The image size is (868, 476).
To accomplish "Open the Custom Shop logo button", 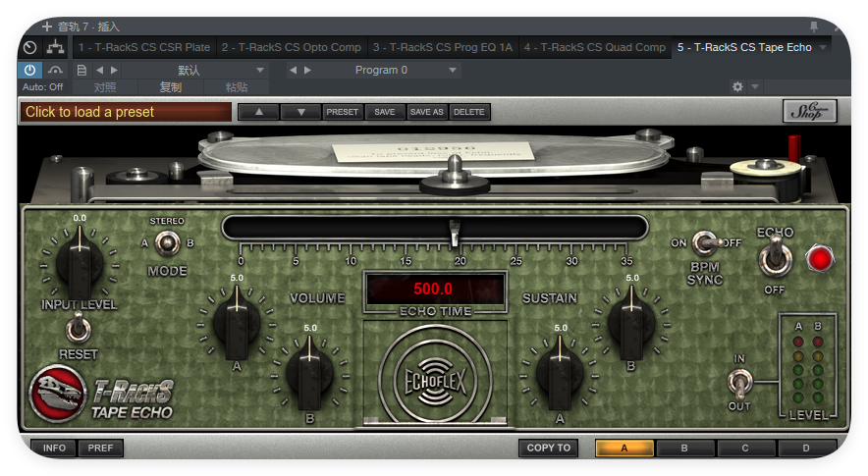I will click(809, 111).
